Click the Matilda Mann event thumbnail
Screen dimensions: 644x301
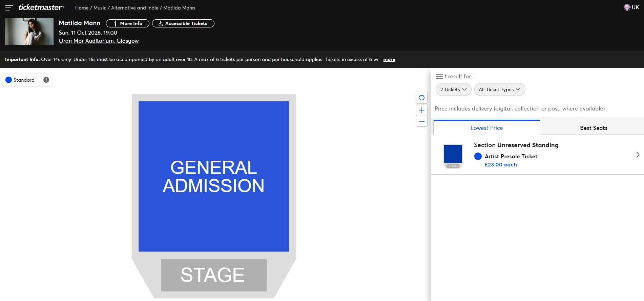point(29,32)
